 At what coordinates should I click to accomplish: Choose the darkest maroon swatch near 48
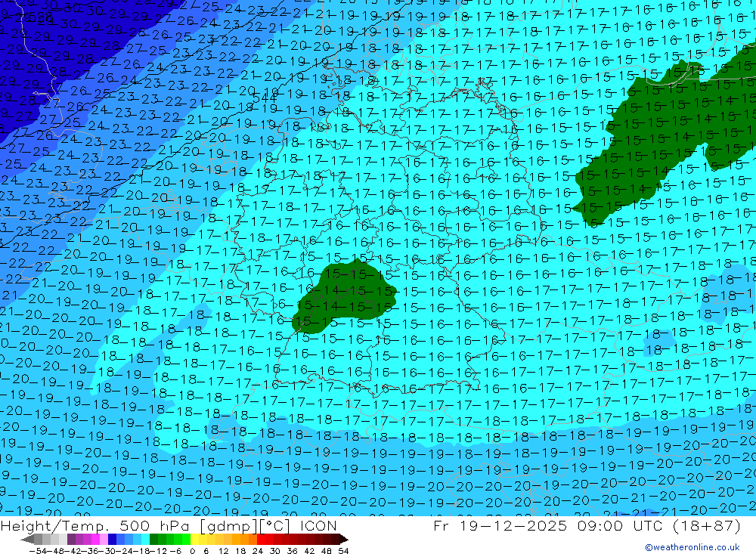(327, 539)
